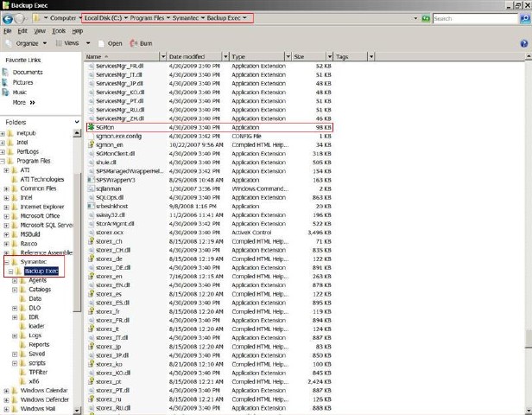Select the sqlanman command script icon
Screen dimensions: 532x415
(91, 188)
